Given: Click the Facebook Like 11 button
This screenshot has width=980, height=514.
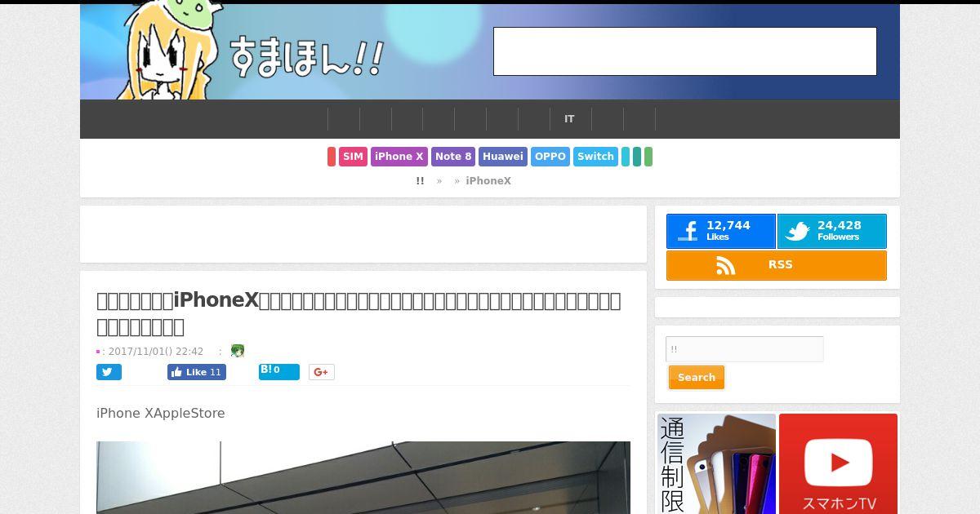Looking at the screenshot, I should (x=197, y=372).
